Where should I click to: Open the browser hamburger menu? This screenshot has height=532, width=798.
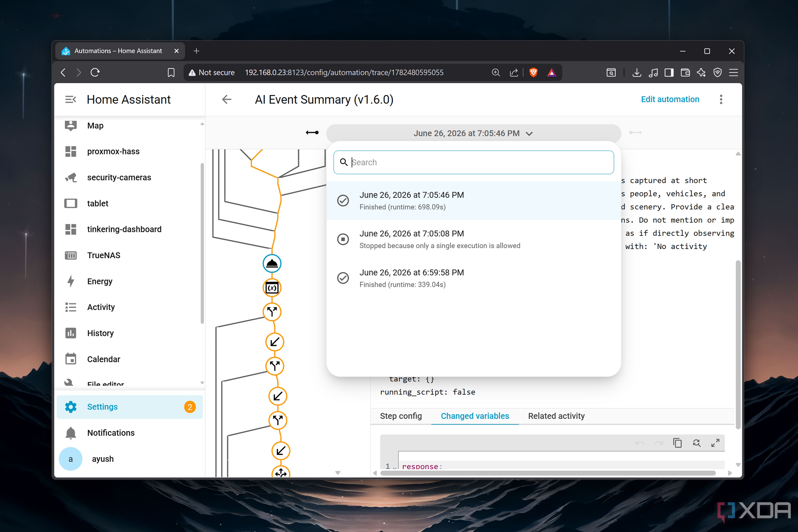733,72
